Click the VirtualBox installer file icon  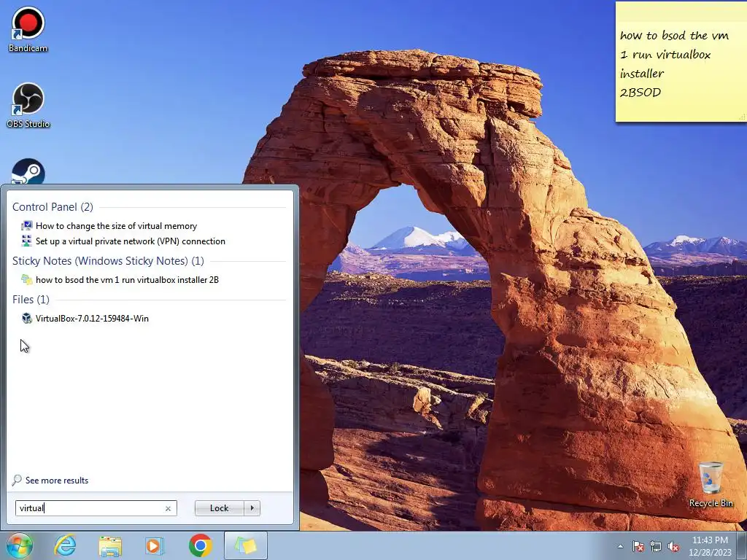pyautogui.click(x=27, y=318)
